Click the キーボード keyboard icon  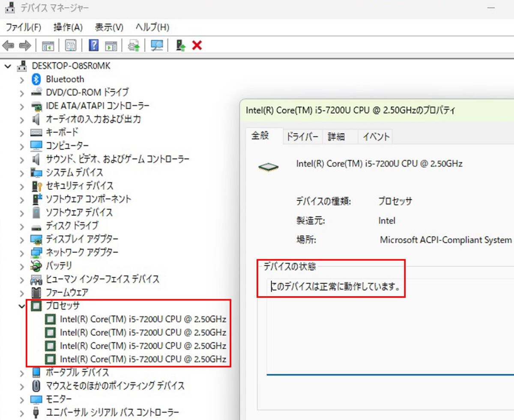(x=36, y=132)
